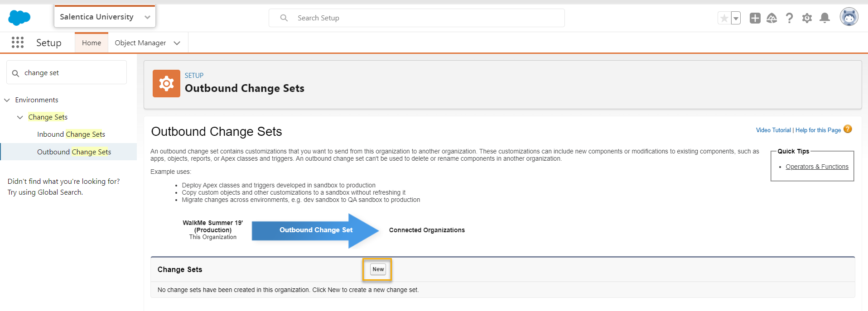Expand the favorites list dropdown arrow
This screenshot has height=311, width=868.
[736, 18]
